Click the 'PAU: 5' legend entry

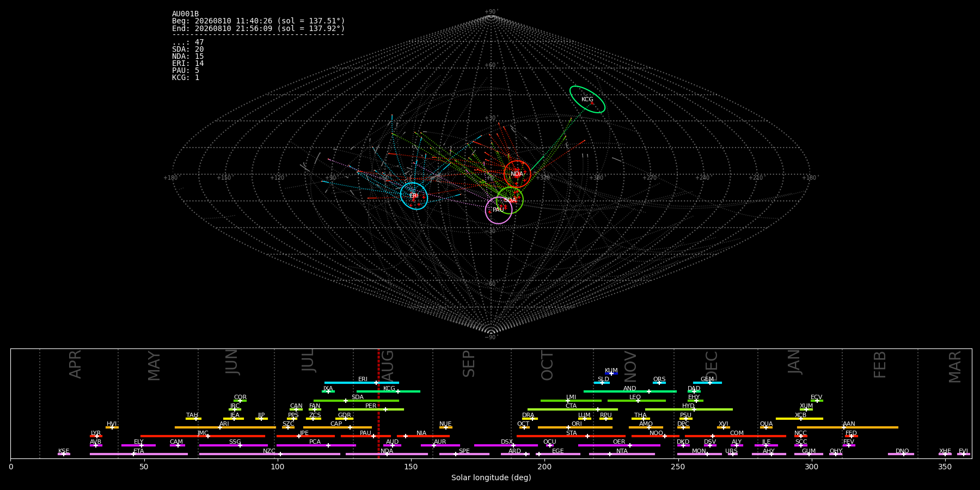coord(186,71)
